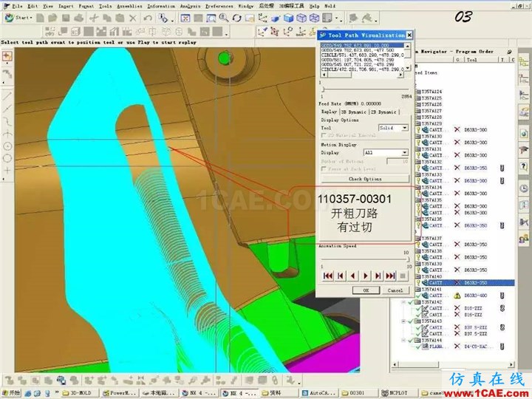Click the Play forward button
532x399 pixels.
(366, 276)
